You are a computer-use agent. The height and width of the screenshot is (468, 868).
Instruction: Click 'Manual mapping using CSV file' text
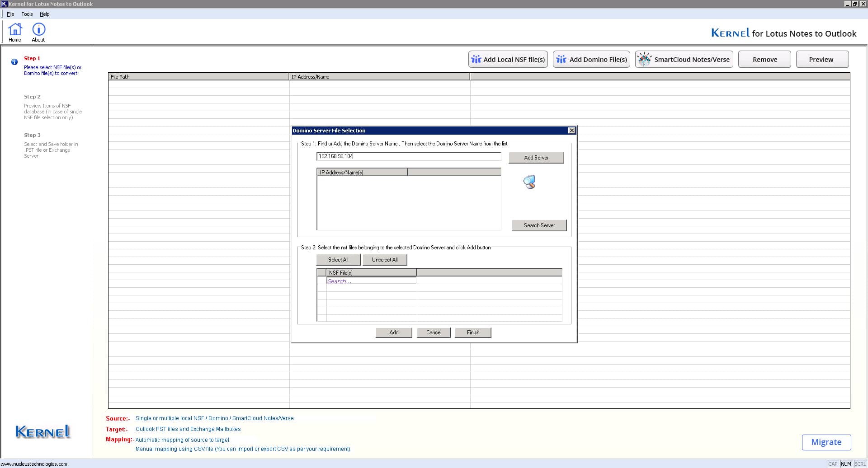point(243,449)
